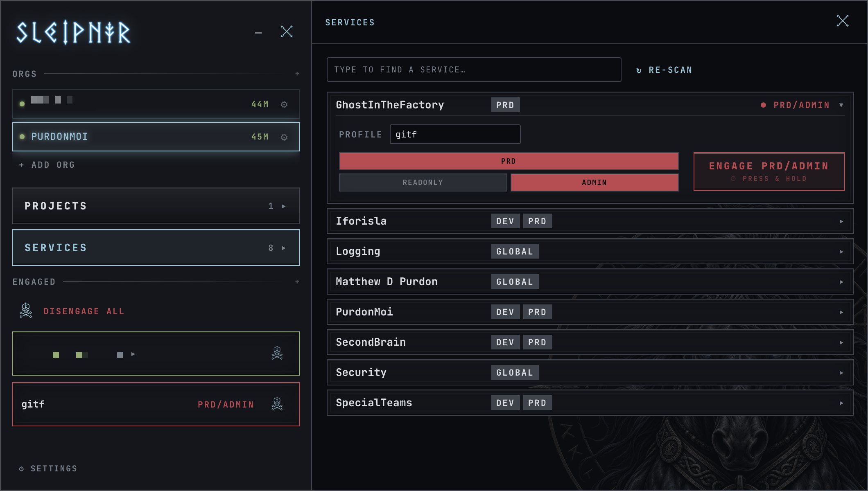The height and width of the screenshot is (491, 868).
Task: Click the PRD tag on SpecialTeams
Action: (x=537, y=403)
